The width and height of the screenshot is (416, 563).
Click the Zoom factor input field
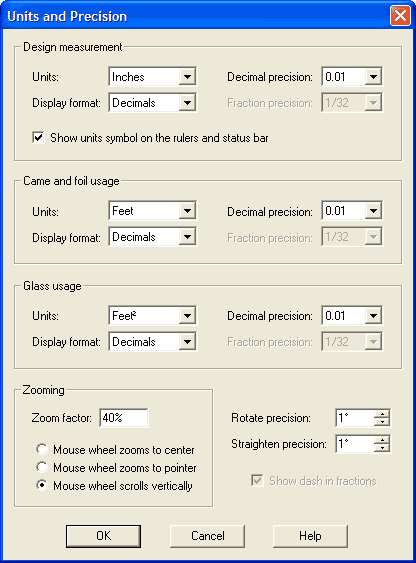point(124,418)
